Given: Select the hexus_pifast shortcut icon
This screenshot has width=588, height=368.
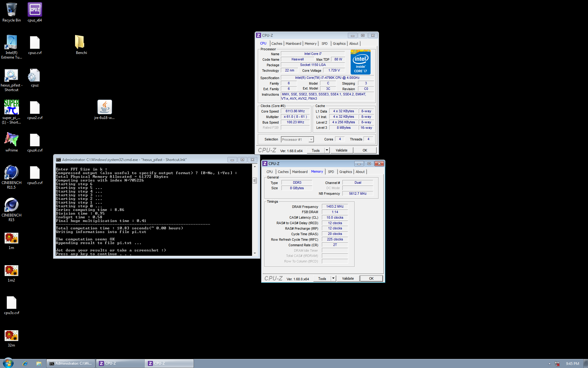Looking at the screenshot, I should pos(12,80).
